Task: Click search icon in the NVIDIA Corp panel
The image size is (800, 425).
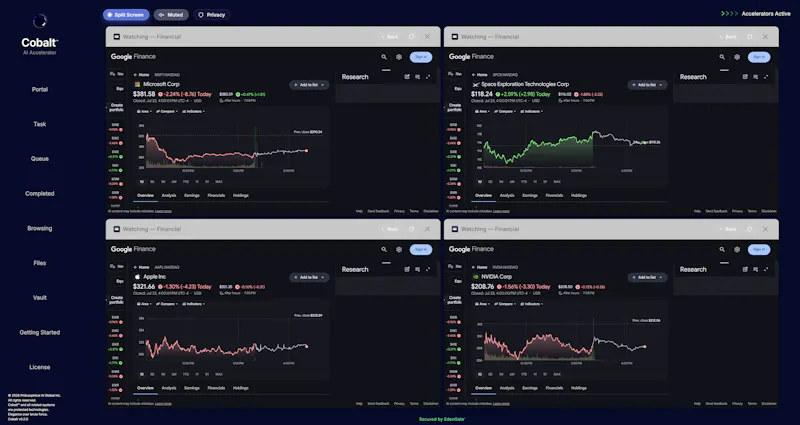Action: [722, 249]
